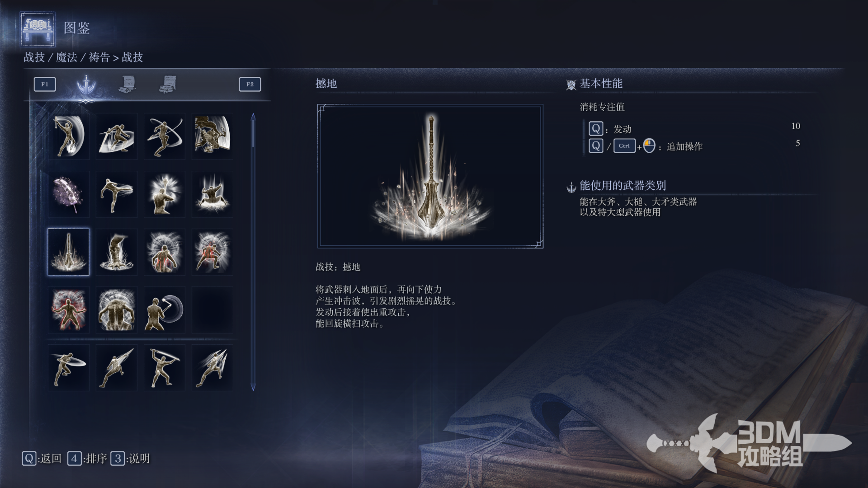Open the 图鉴 encyclopedia book icon
The image size is (868, 488).
pyautogui.click(x=38, y=29)
